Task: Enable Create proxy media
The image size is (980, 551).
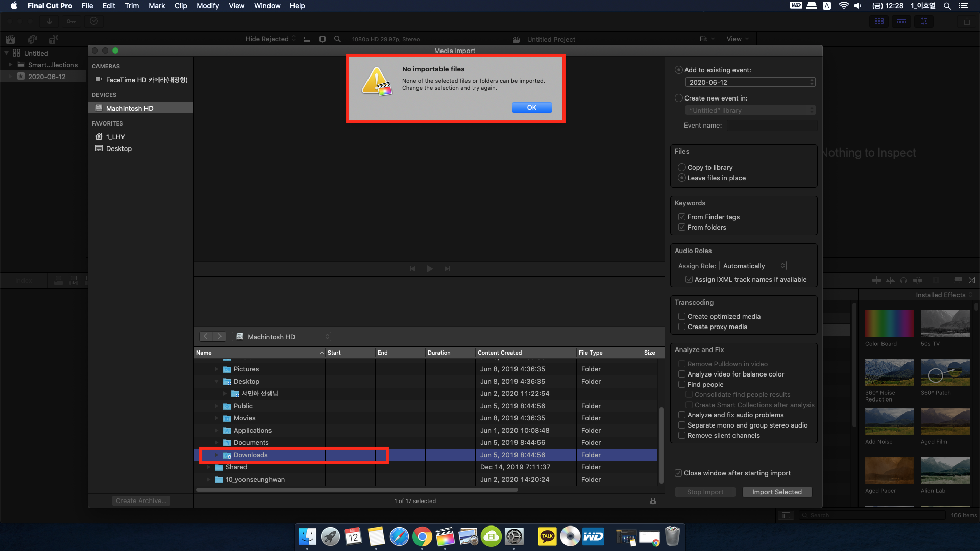Action: [x=681, y=327]
